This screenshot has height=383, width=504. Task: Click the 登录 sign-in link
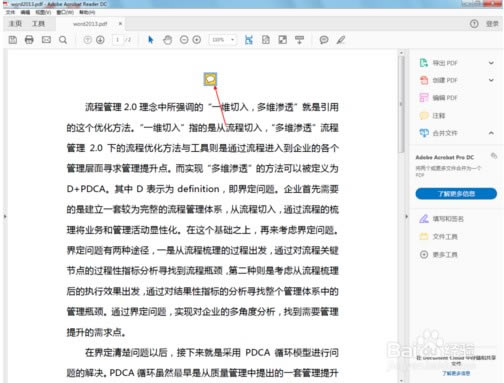492,24
